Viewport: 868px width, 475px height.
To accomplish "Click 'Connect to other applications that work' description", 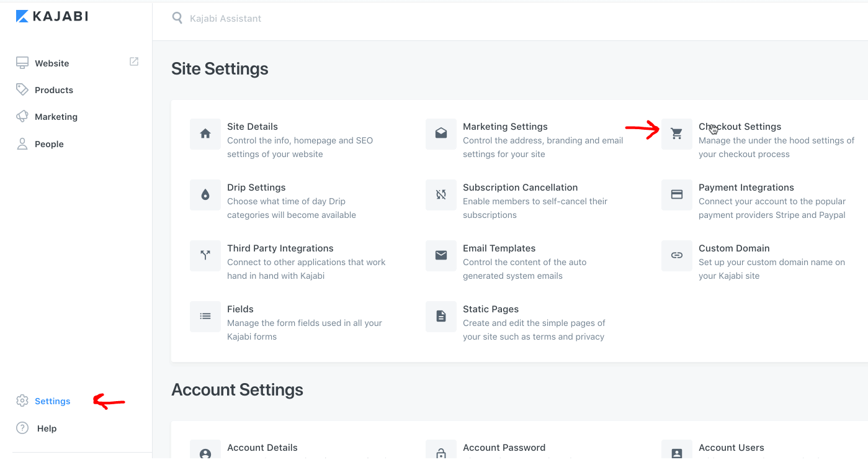I will (x=306, y=262).
